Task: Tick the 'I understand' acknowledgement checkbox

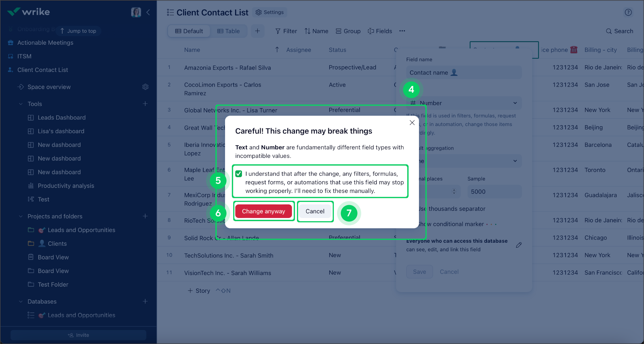Action: coord(239,174)
